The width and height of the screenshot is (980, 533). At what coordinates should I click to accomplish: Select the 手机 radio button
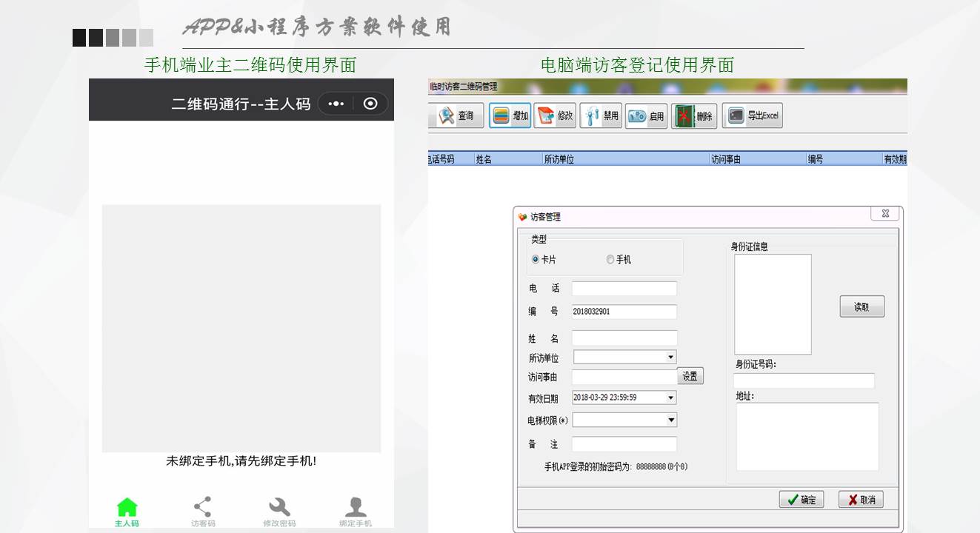coord(610,260)
